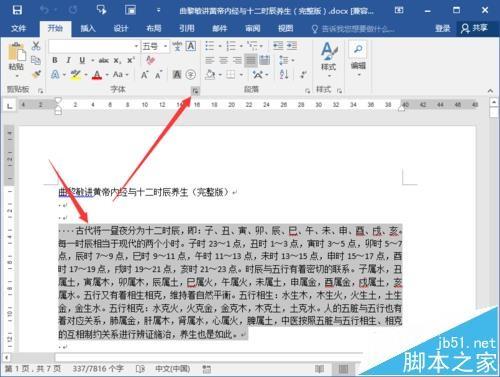This screenshot has width=500, height=377.
Task: Click the Tell Me search box
Action: (353, 29)
